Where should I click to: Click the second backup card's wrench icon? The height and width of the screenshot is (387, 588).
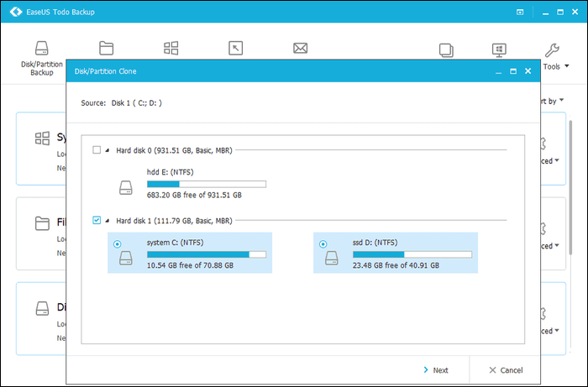pos(543,227)
